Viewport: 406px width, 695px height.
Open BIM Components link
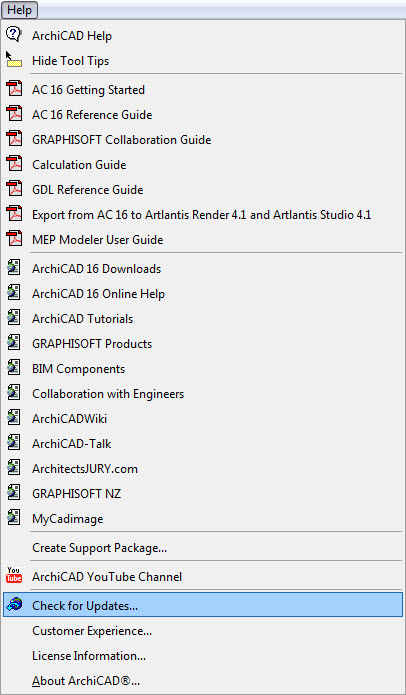203,369
